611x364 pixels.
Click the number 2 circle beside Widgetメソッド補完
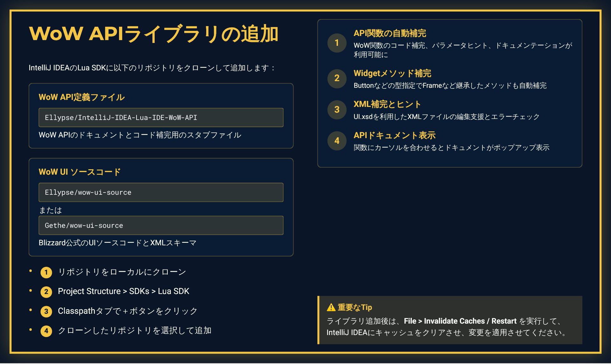337,78
